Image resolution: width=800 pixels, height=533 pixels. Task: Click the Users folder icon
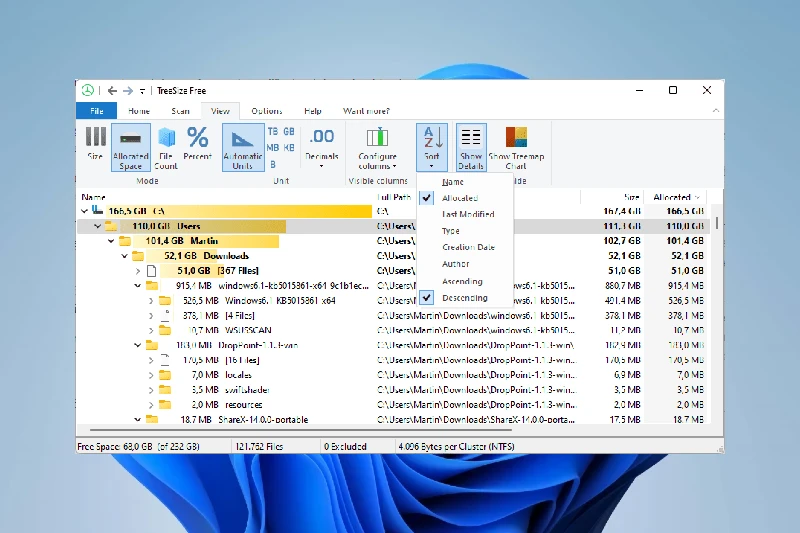tap(111, 226)
